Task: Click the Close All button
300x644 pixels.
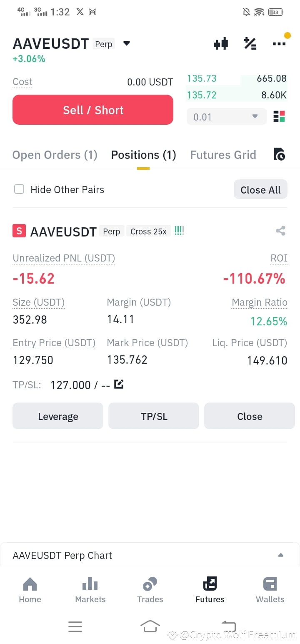Action: click(x=260, y=189)
